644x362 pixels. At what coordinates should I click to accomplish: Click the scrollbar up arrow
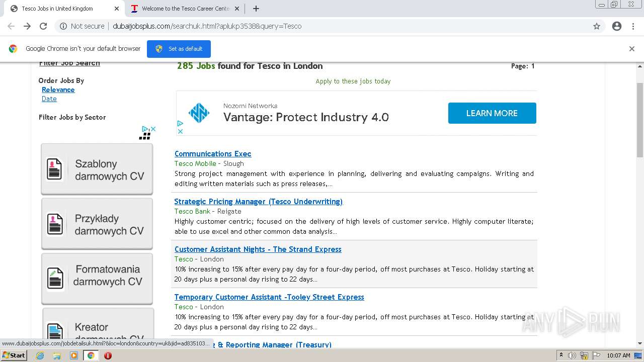640,66
